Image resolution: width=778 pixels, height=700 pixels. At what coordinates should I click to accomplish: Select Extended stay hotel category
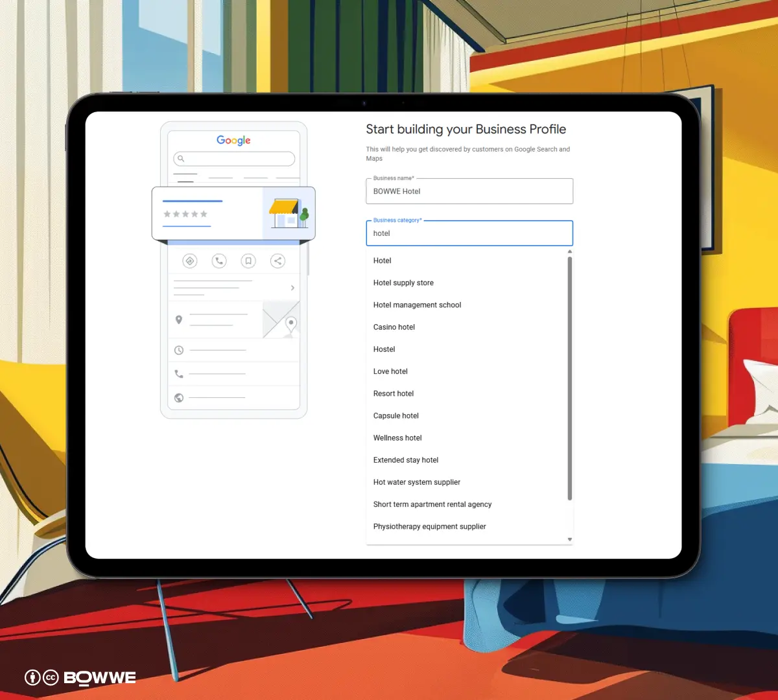(x=467, y=460)
